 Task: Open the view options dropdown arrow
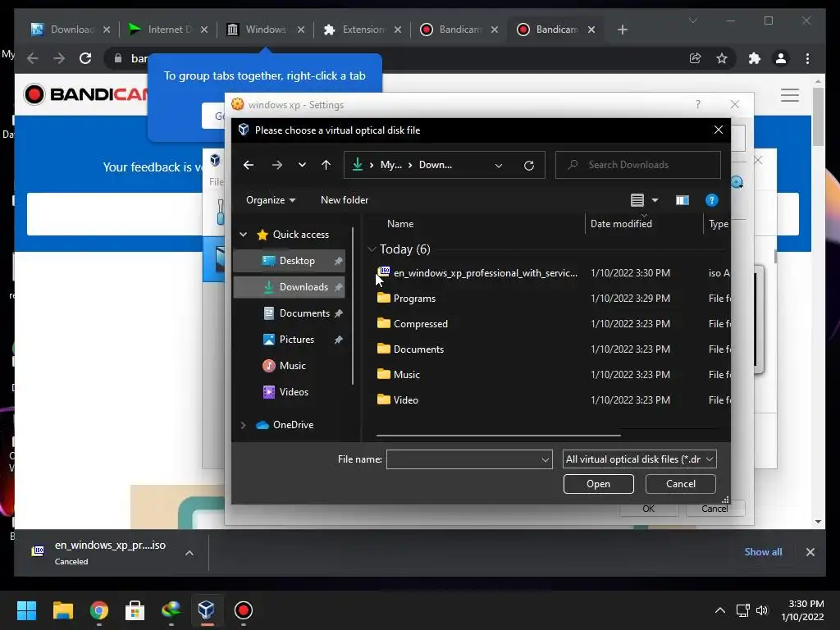[655, 200]
